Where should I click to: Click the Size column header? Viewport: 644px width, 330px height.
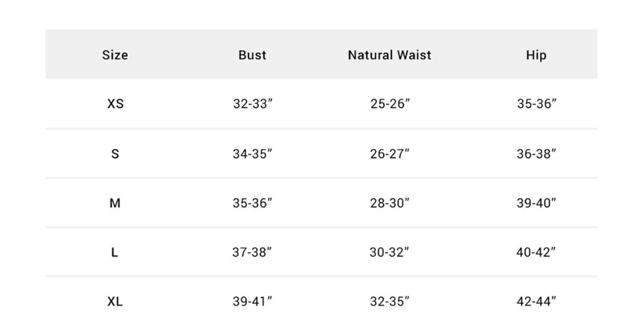tap(115, 55)
